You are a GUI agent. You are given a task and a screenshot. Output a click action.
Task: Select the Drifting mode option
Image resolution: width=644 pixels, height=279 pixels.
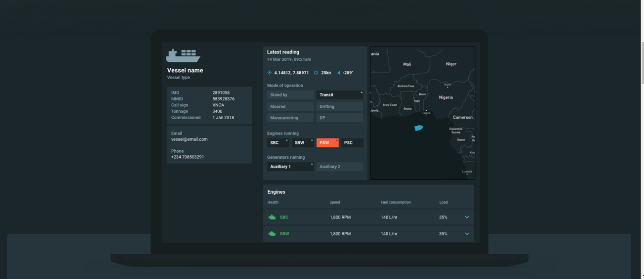pyautogui.click(x=339, y=107)
